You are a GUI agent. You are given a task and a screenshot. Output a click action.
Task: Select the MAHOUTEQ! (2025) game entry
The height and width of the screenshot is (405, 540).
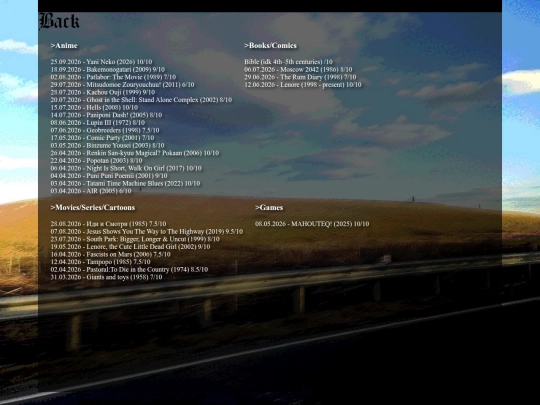(312, 224)
